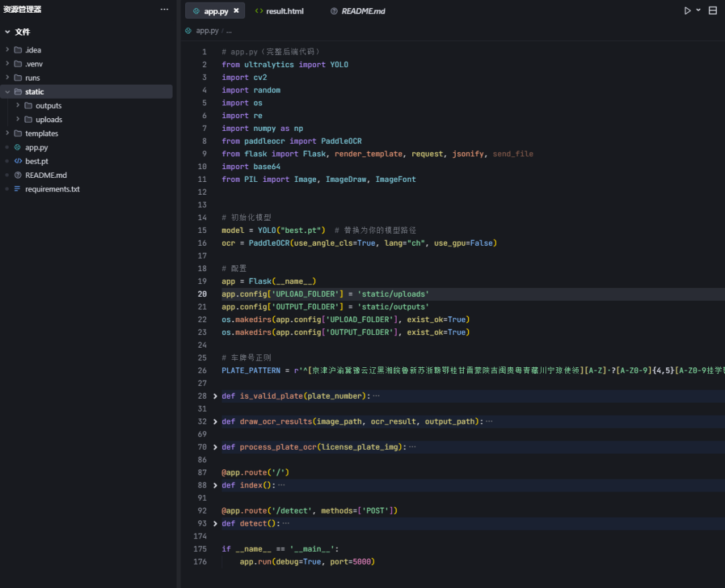725x588 pixels.
Task: Click line number 176 in the gutter
Action: pyautogui.click(x=200, y=562)
